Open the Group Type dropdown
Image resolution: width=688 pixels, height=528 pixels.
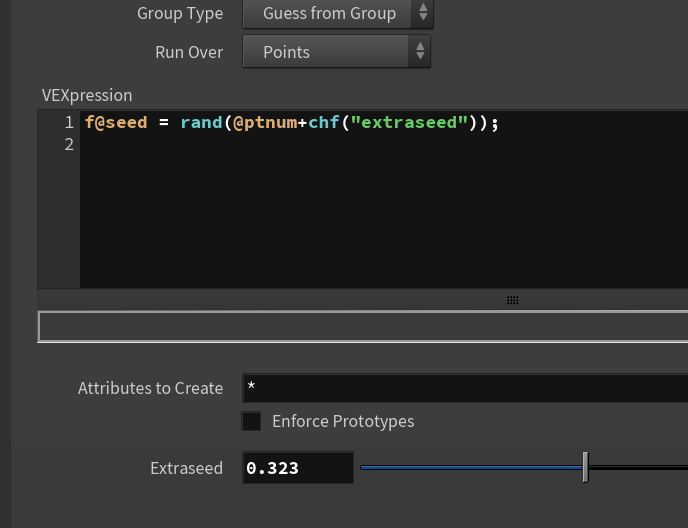click(338, 14)
